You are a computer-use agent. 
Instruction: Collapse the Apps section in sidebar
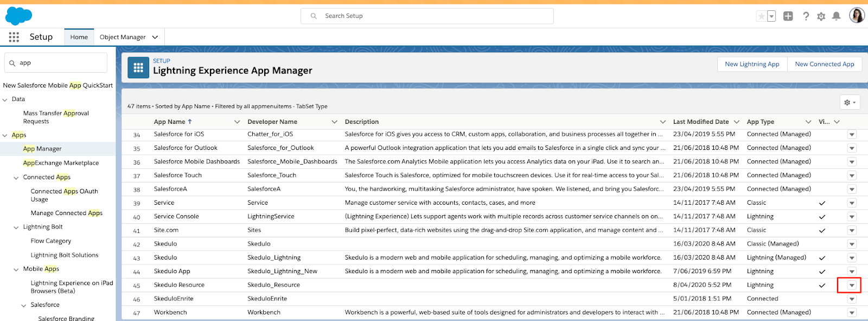pos(5,135)
